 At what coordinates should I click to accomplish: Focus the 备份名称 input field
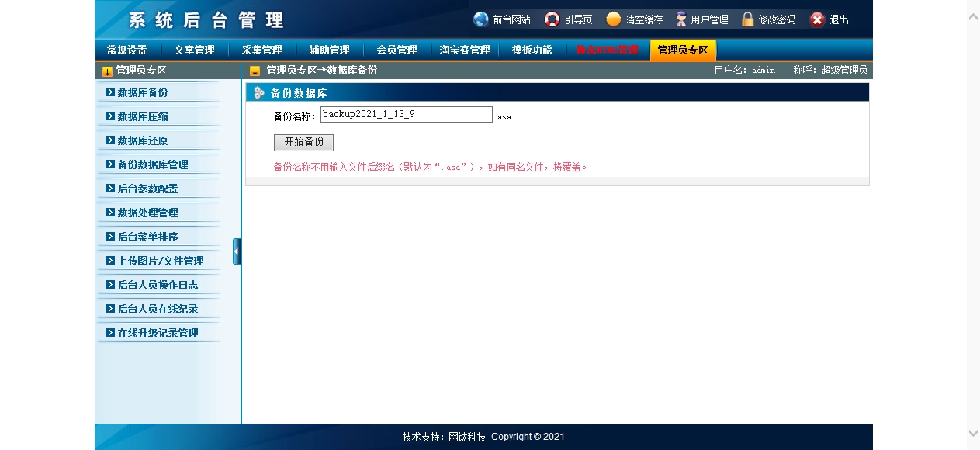(407, 114)
